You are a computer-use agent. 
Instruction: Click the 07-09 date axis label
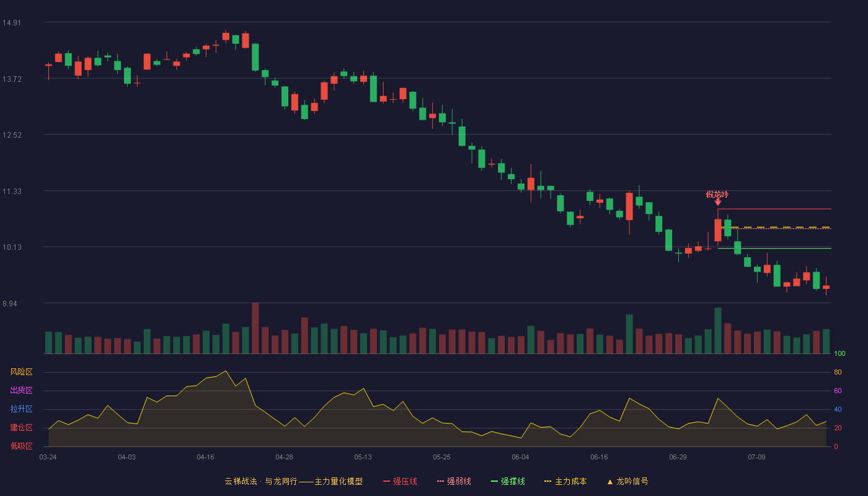point(756,457)
